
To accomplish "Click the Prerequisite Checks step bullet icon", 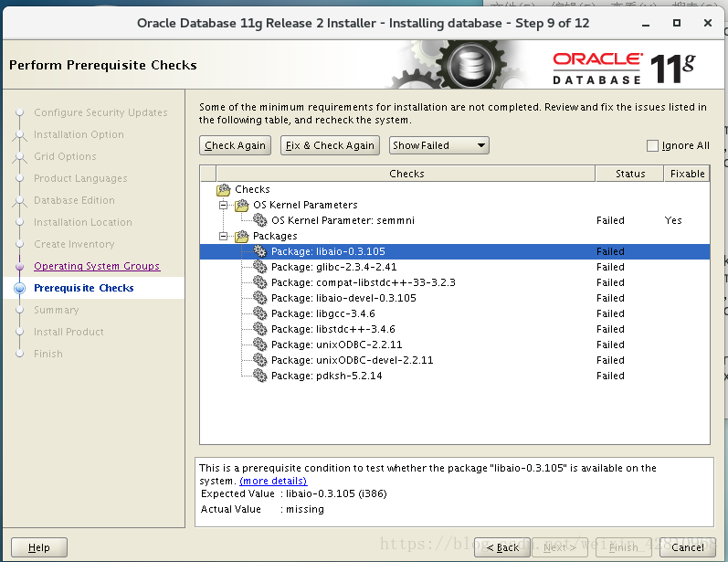I will coord(19,288).
